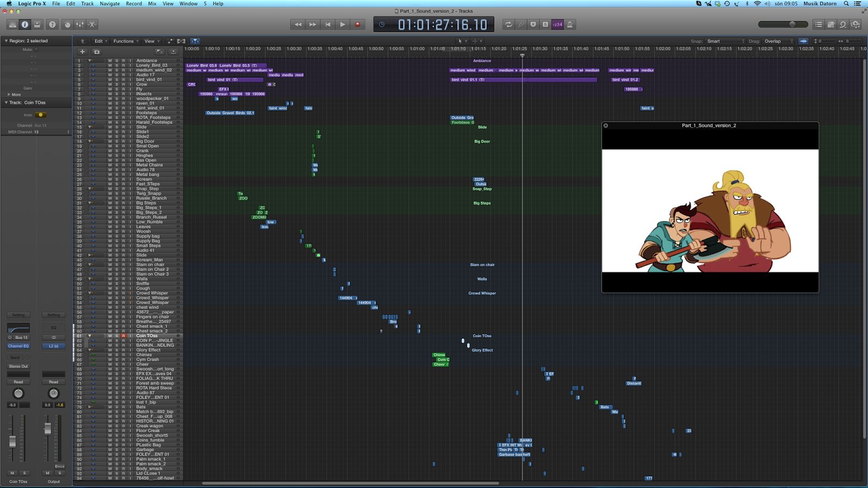This screenshot has height=488, width=868.
Task: Open the Mixer faders button
Action: (80, 24)
